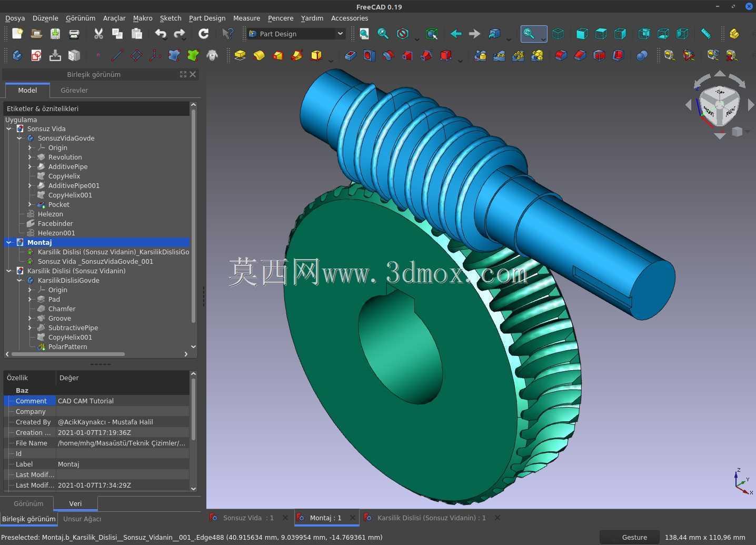Fit selection in view icon
This screenshot has height=545, width=756.
pyautogui.click(x=383, y=34)
